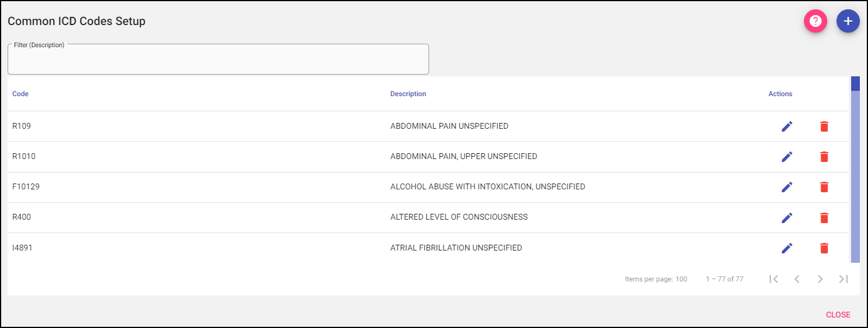Go to the next page of results
The image size is (868, 328).
820,279
